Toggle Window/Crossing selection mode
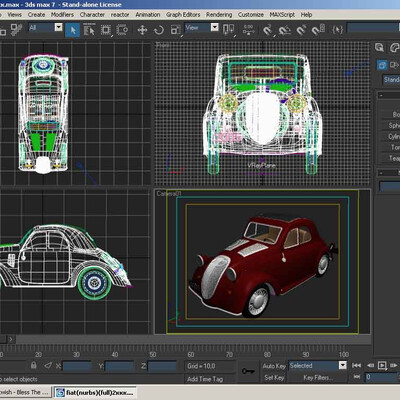The height and width of the screenshot is (400, 400). click(x=122, y=30)
